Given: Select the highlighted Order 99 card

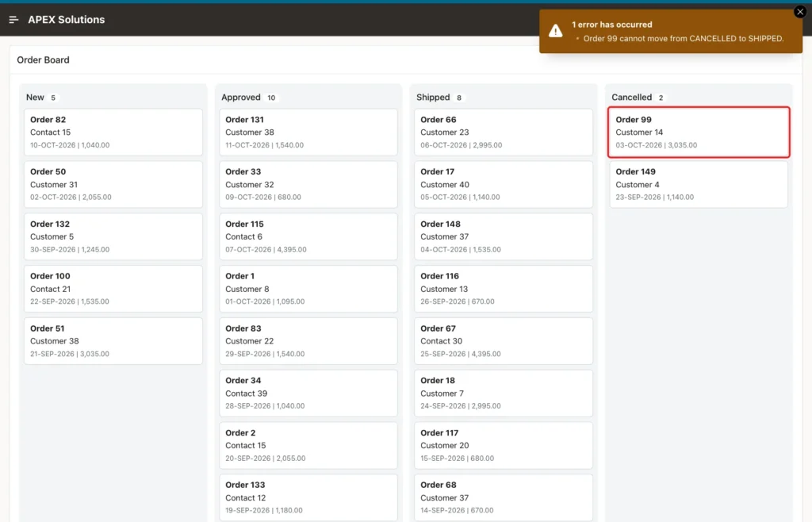Looking at the screenshot, I should click(699, 132).
